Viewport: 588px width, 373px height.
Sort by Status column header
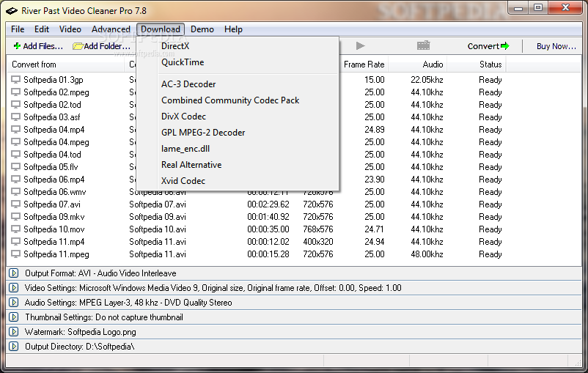(477, 64)
